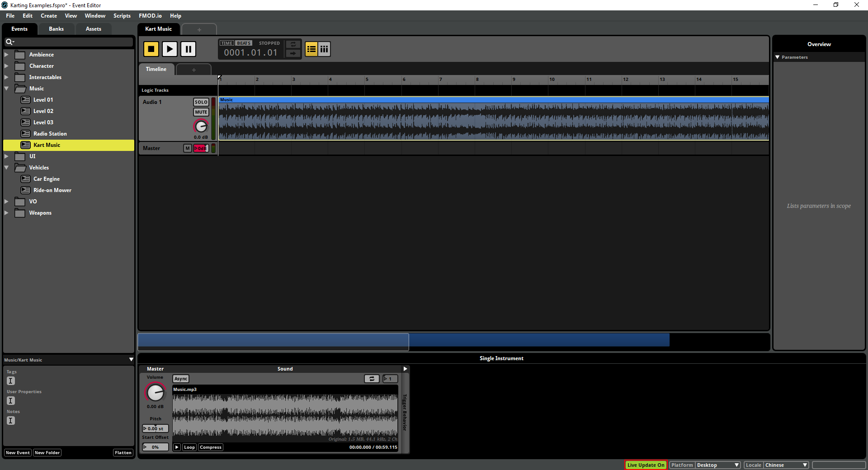Screen dimensions: 868x470
Task: Click the Pause transport button
Action: (188, 49)
